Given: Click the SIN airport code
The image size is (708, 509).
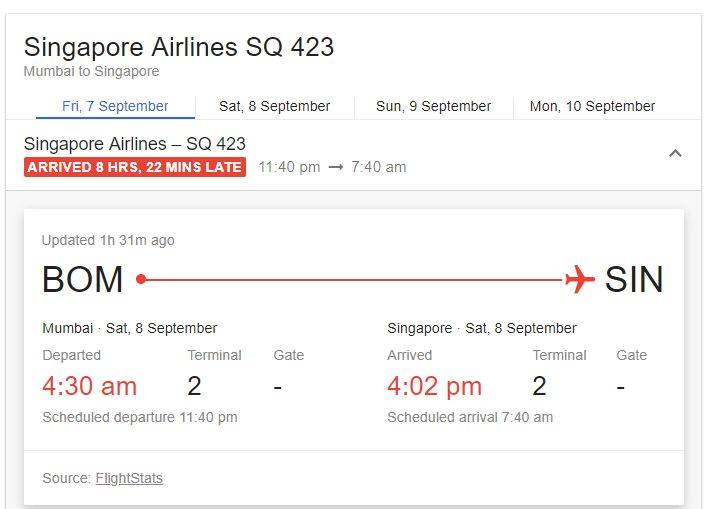Looking at the screenshot, I should point(634,280).
